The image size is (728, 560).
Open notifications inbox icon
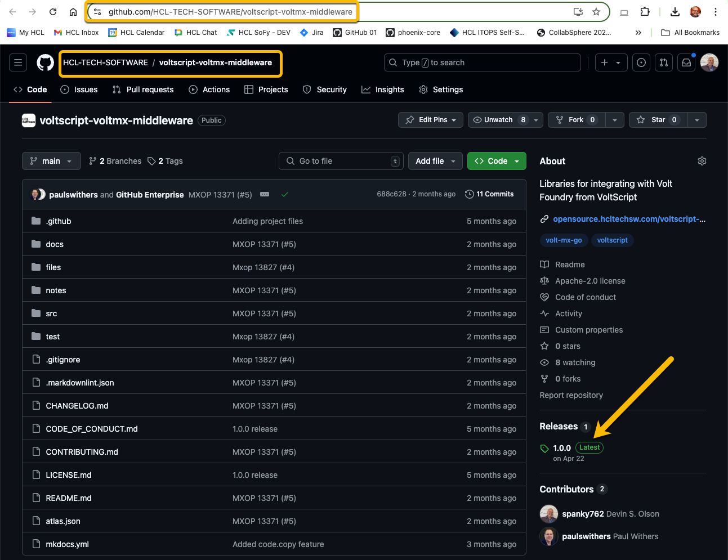click(x=686, y=62)
